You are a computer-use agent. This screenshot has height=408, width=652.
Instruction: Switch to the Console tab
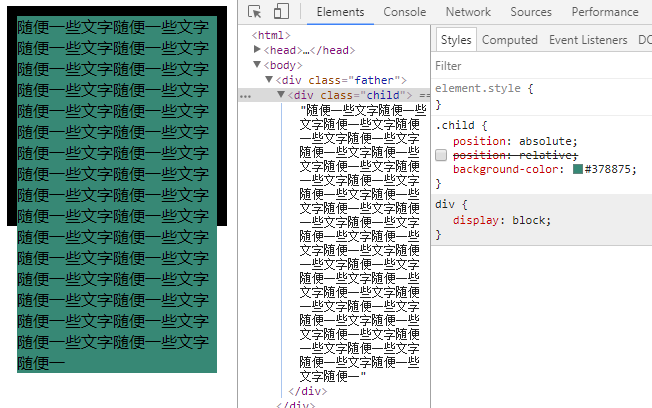(404, 12)
